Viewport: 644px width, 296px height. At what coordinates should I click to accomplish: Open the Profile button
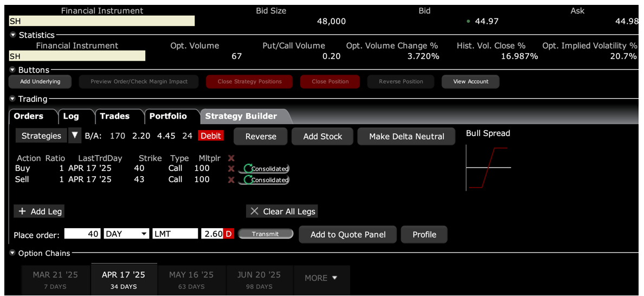click(424, 234)
